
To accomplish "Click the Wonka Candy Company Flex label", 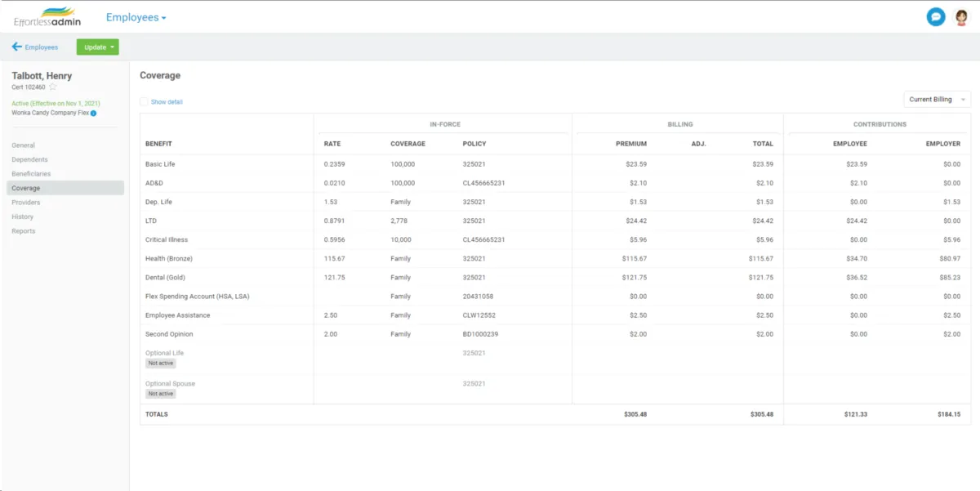I will coord(50,113).
